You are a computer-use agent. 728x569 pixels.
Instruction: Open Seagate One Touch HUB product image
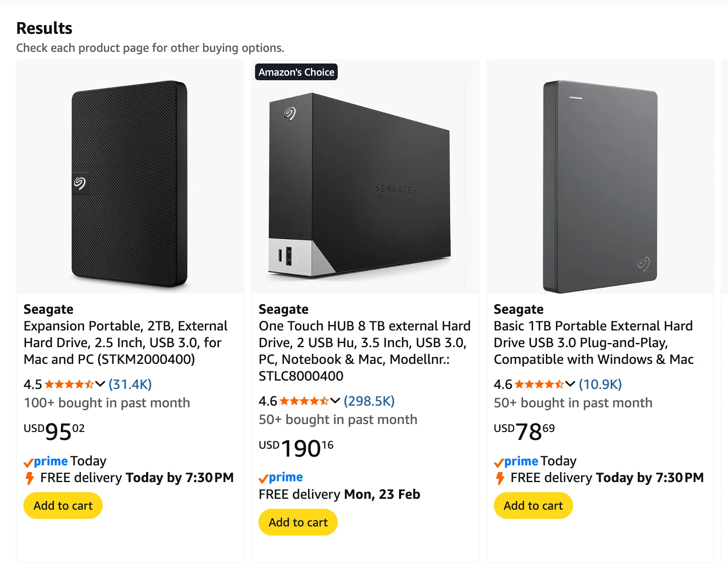click(x=360, y=184)
